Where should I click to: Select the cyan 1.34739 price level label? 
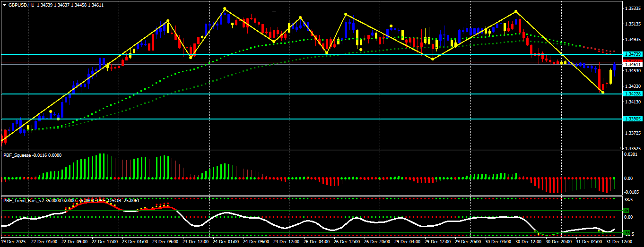632,54
